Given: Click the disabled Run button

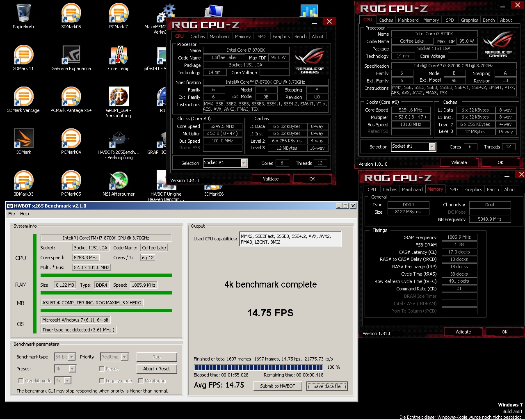Looking at the screenshot, I should (157, 357).
